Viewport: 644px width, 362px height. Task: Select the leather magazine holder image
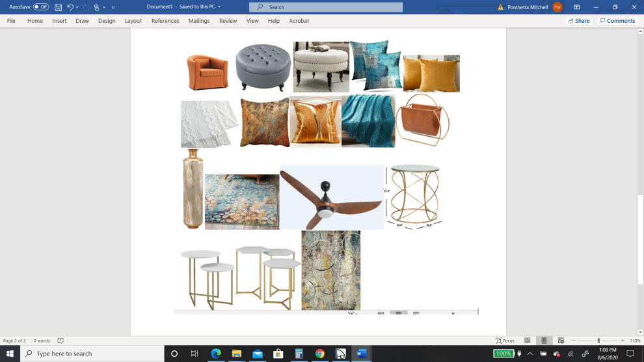point(423,120)
